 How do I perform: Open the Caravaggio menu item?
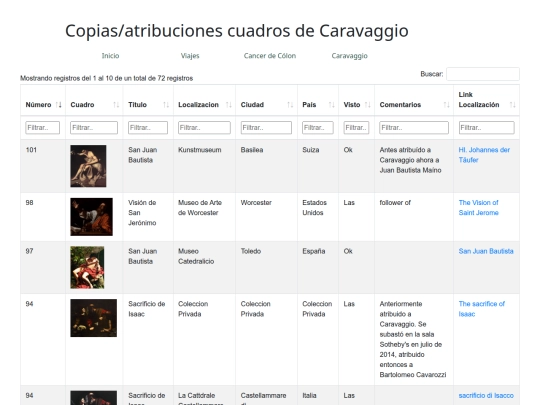click(x=350, y=56)
